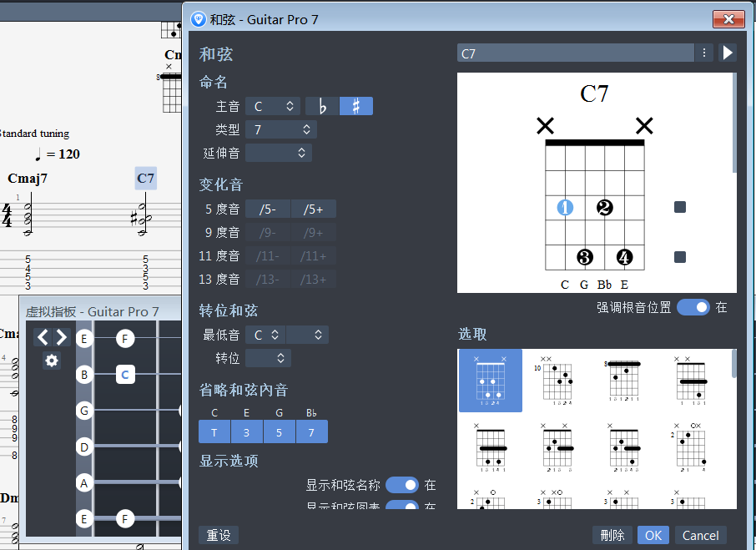The width and height of the screenshot is (756, 550).
Task: Open the root note C dropdown
Action: 273,106
